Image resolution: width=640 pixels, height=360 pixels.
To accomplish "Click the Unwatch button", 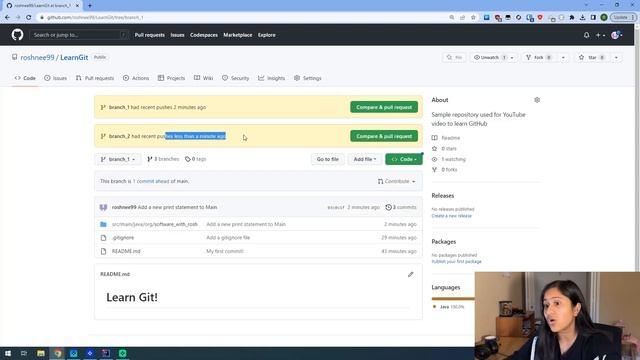I will pyautogui.click(x=493, y=58).
